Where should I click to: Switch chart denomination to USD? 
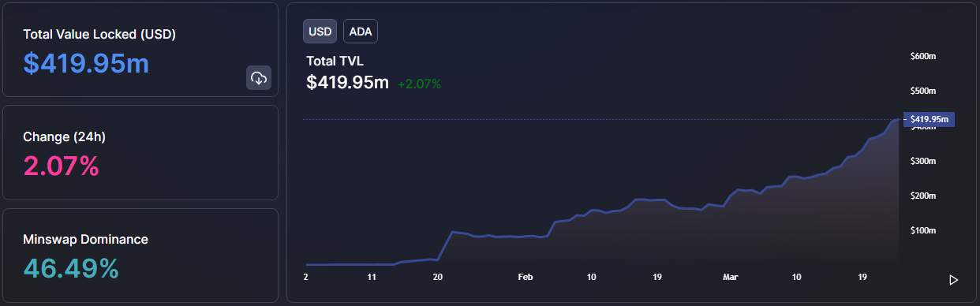(320, 31)
